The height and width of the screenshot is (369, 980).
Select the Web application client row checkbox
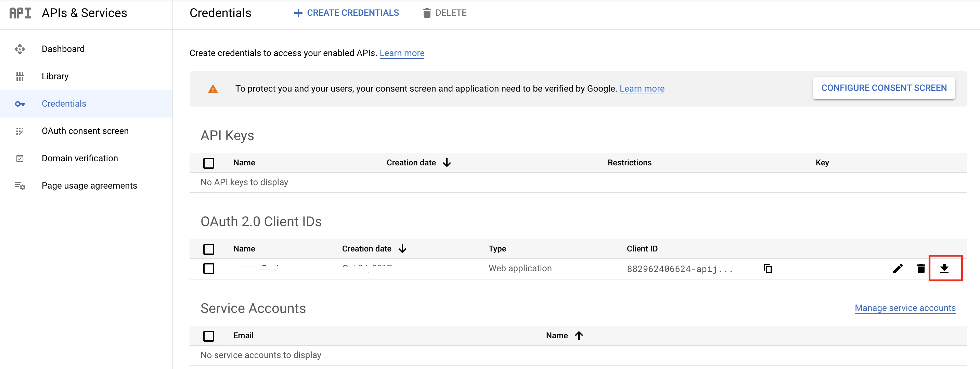[x=208, y=269]
